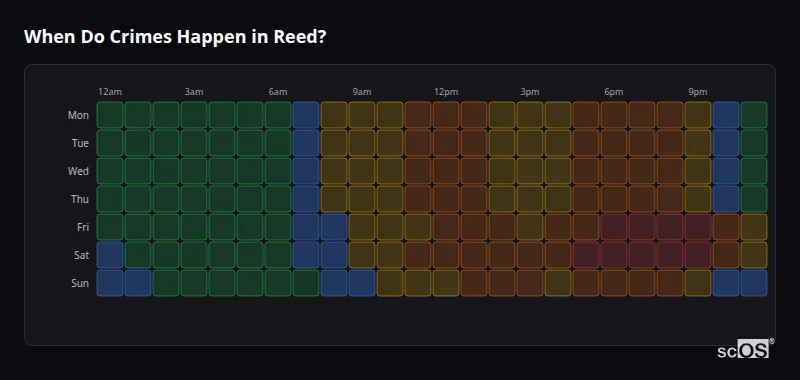Viewport: 800px width, 380px height.
Task: Click the scOS logo
Action: click(x=745, y=348)
